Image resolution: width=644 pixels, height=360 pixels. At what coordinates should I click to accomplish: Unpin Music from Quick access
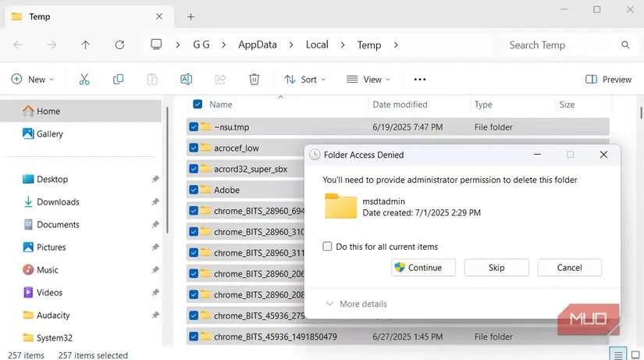pyautogui.click(x=155, y=269)
